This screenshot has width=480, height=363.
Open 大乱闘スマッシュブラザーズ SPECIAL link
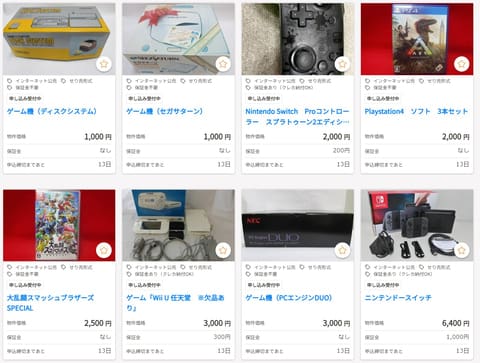pyautogui.click(x=50, y=303)
